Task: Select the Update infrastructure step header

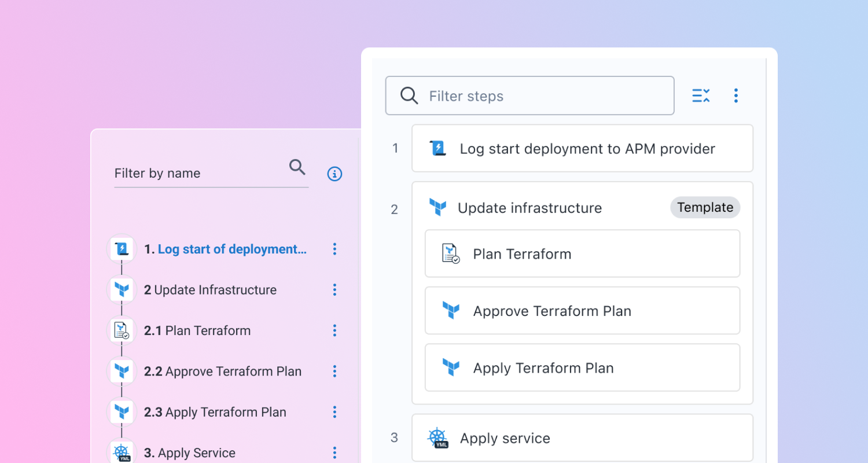Action: pyautogui.click(x=529, y=208)
